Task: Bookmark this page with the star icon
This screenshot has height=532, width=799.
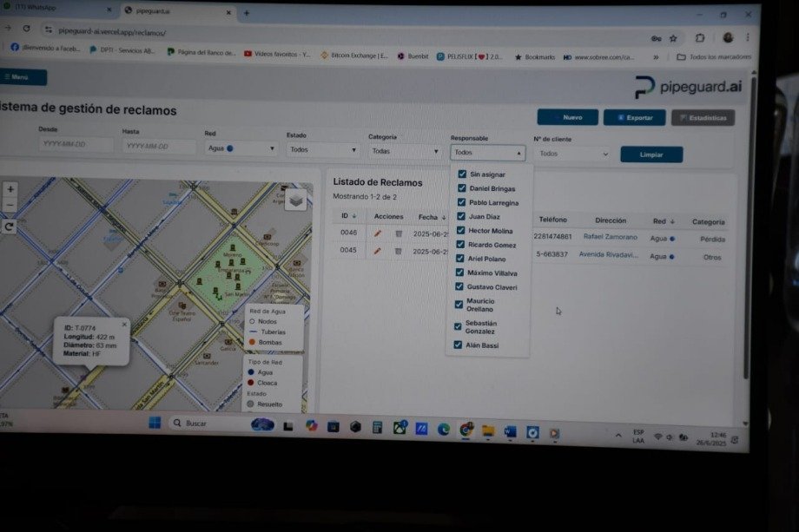Action: click(x=673, y=38)
